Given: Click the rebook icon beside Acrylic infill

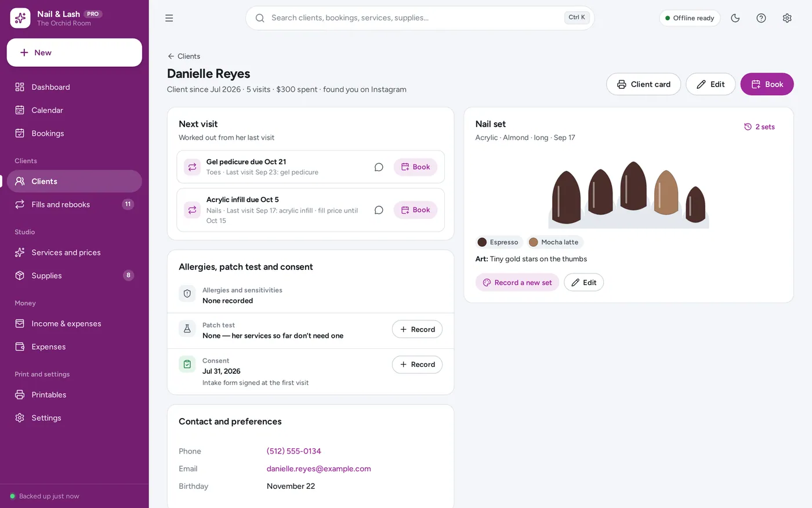Looking at the screenshot, I should tap(192, 210).
